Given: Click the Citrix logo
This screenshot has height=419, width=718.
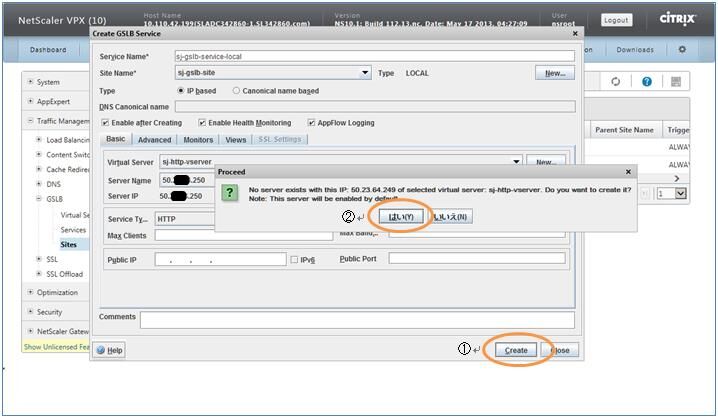Looking at the screenshot, I should pyautogui.click(x=678, y=18).
